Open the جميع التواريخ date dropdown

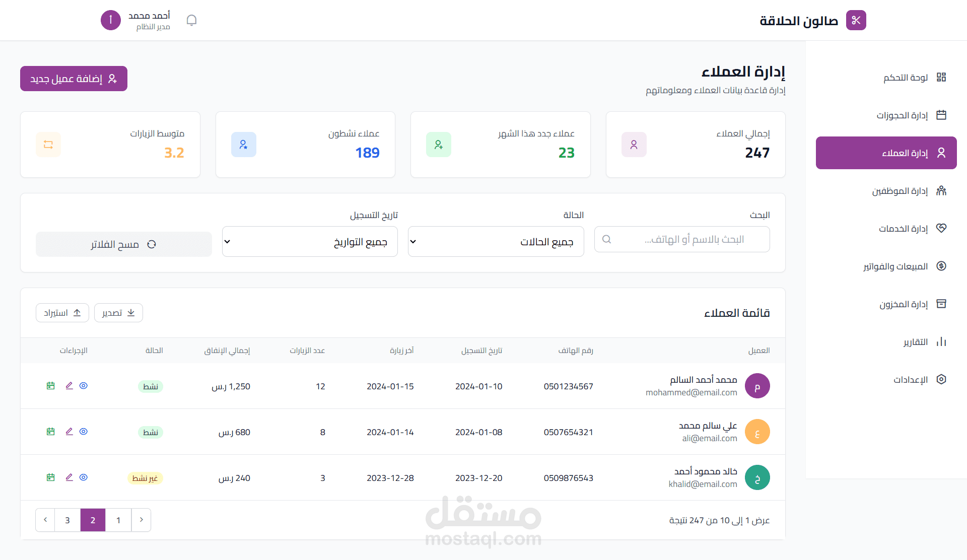[310, 242]
